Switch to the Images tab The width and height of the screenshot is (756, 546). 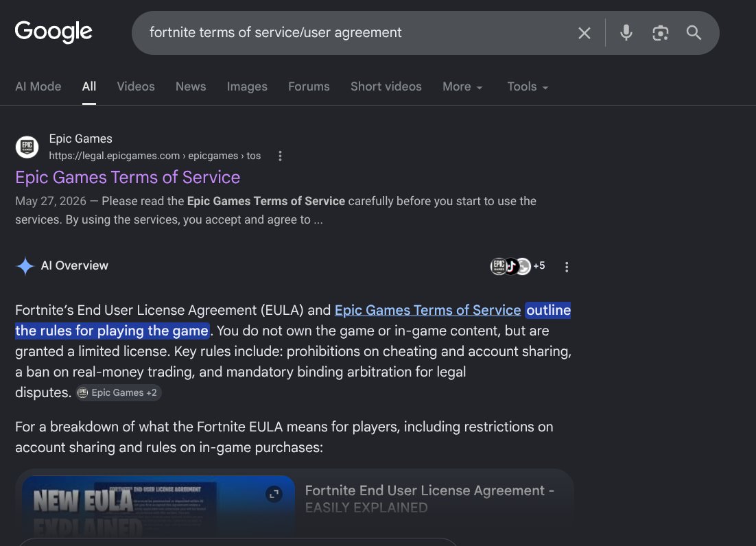[247, 86]
